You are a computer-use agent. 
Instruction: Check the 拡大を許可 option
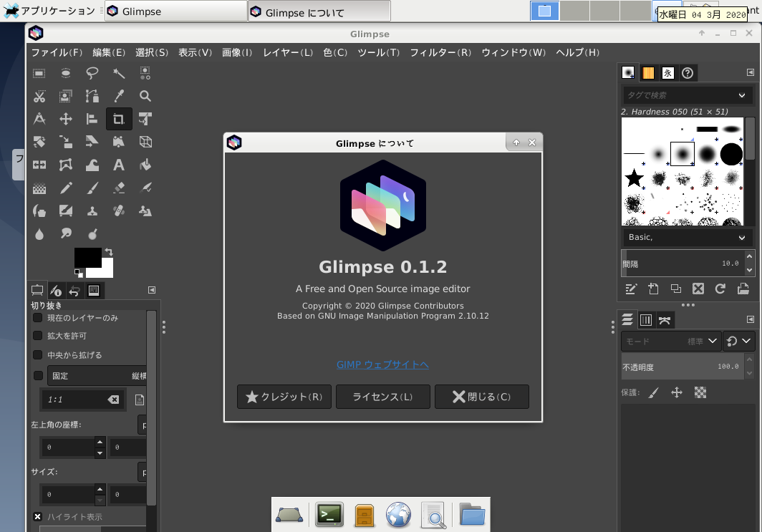click(38, 337)
